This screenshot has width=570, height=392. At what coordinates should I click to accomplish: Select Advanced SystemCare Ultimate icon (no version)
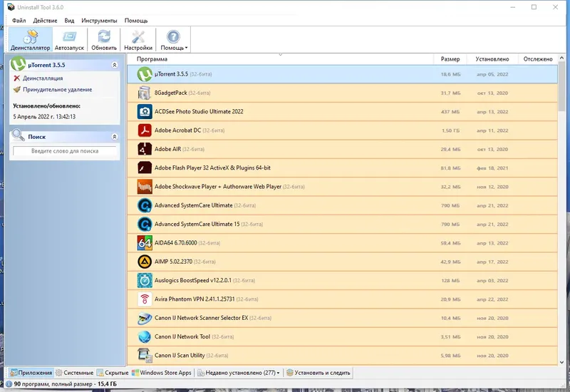coord(145,205)
